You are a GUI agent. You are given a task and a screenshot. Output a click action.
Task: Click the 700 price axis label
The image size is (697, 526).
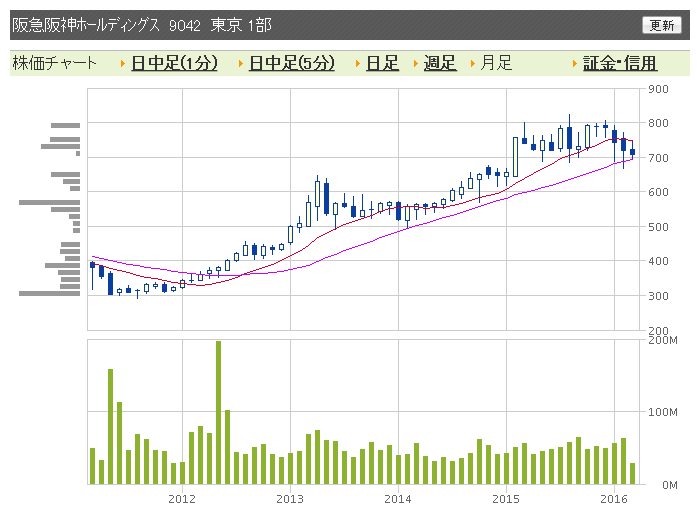(658, 158)
